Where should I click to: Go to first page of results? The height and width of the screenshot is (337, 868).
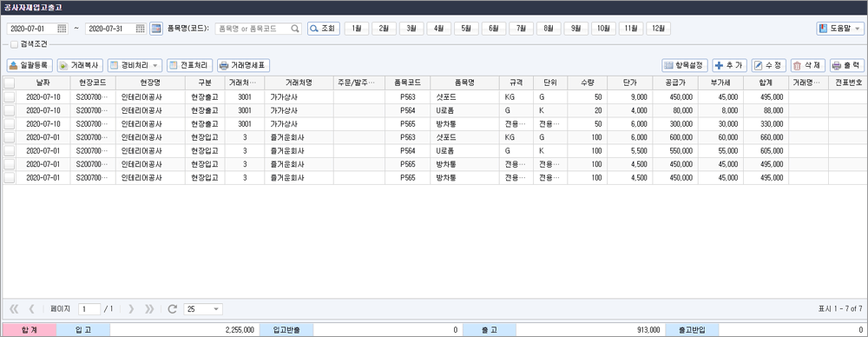(x=15, y=308)
